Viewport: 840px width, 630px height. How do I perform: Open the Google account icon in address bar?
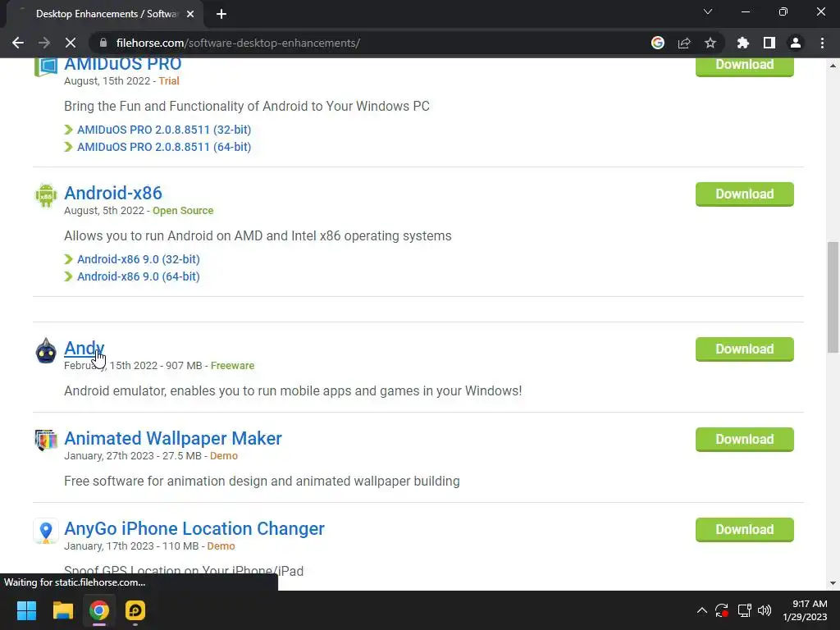point(658,43)
